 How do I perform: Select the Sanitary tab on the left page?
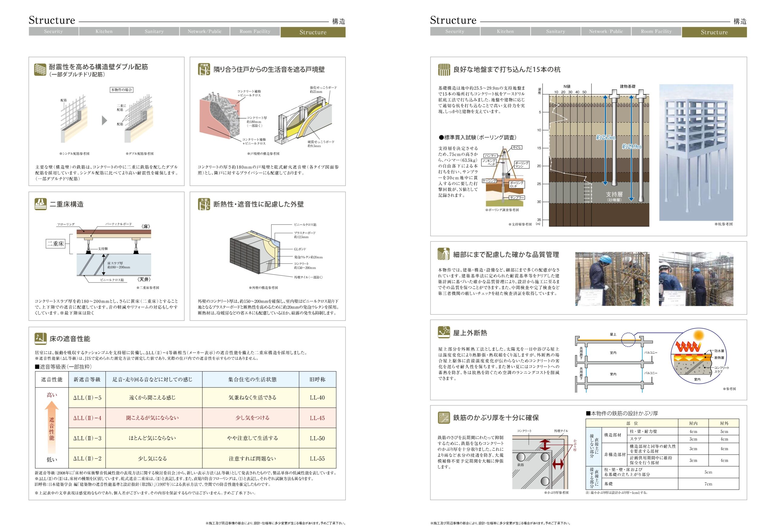154,31
